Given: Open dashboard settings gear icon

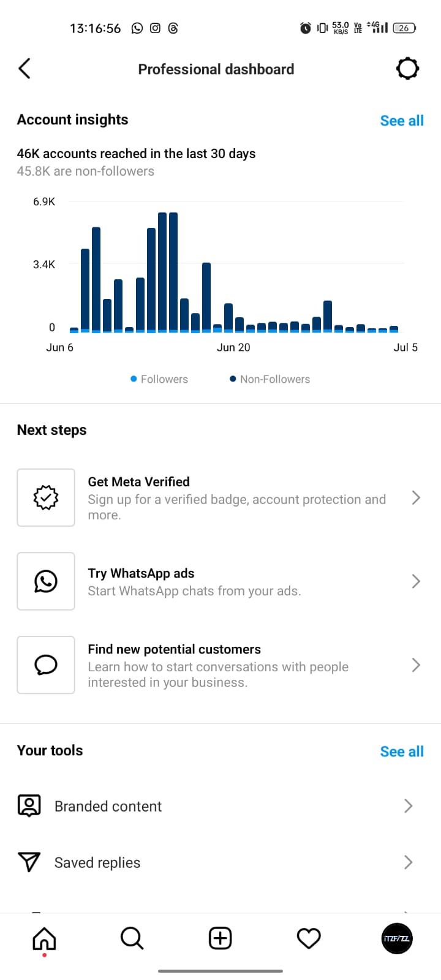Looking at the screenshot, I should point(407,69).
